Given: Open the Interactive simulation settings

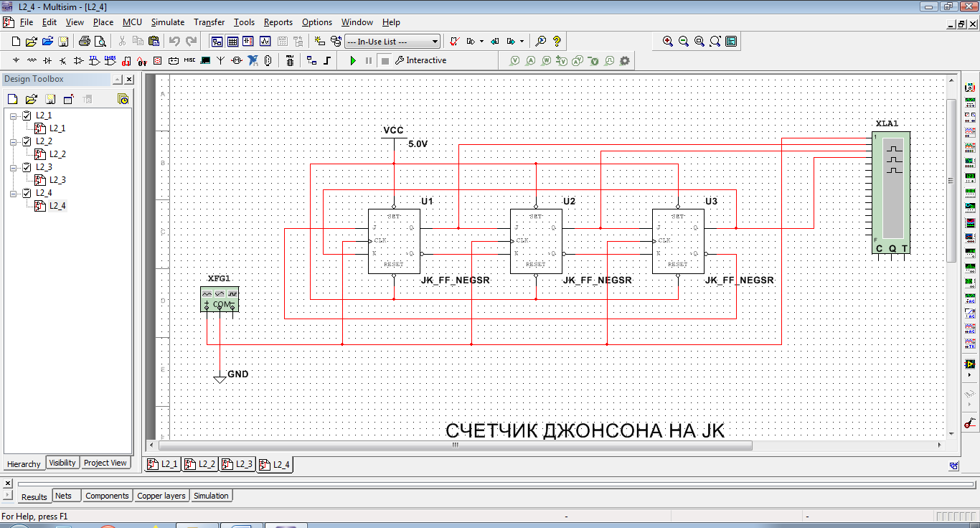Looking at the screenshot, I should [x=421, y=61].
